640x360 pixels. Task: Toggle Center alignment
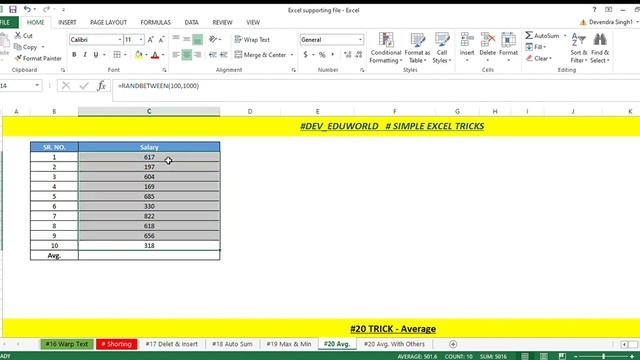pyautogui.click(x=187, y=55)
